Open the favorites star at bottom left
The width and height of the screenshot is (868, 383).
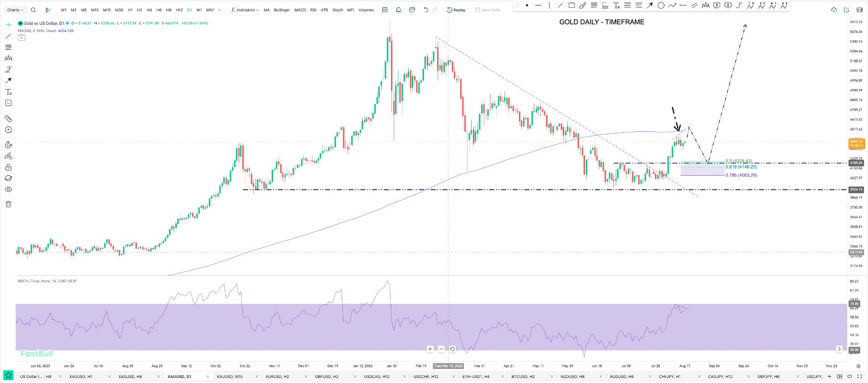8,376
